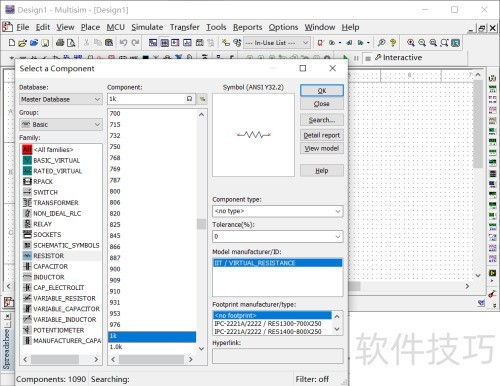Click the family list scroll-right arrow
Screen dimensions: 500x386
pyautogui.click(x=96, y=359)
